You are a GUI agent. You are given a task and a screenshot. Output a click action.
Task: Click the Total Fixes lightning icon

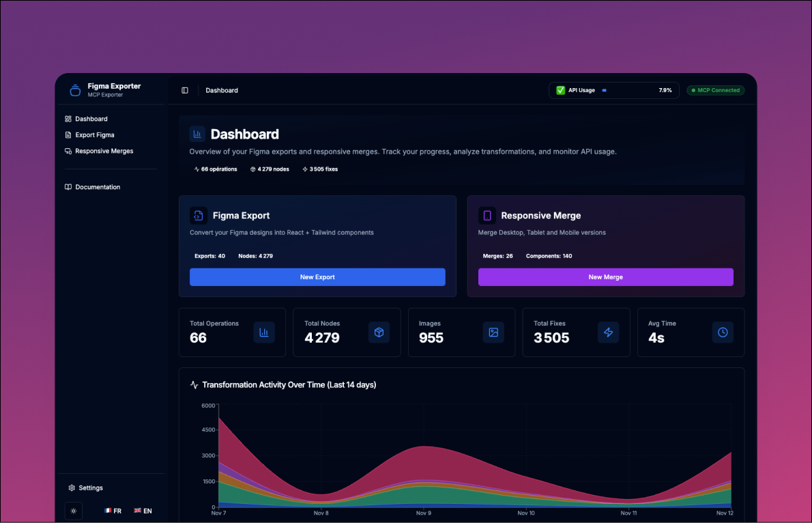click(609, 333)
